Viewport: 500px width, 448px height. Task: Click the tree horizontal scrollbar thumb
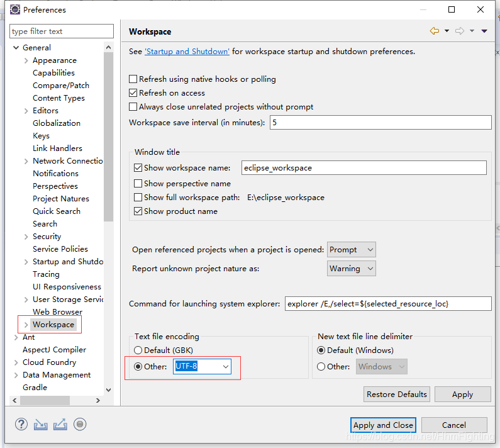[x=45, y=400]
